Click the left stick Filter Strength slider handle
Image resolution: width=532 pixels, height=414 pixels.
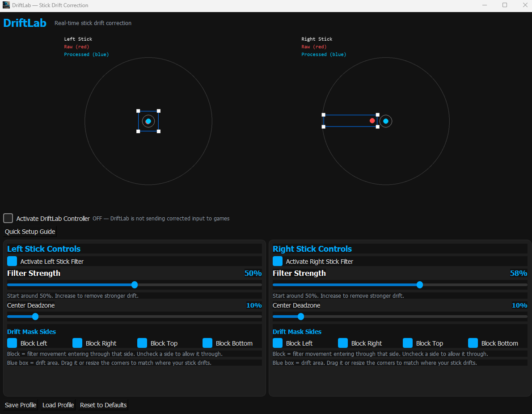coord(135,285)
